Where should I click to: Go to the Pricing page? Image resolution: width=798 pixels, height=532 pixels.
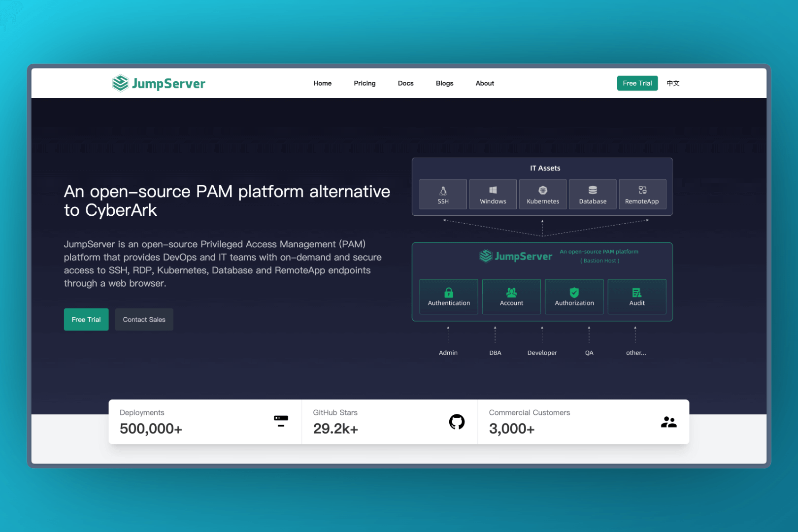365,83
